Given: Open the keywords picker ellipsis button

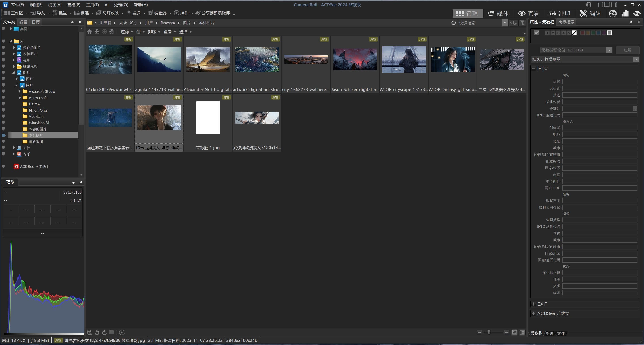Looking at the screenshot, I should 635,108.
